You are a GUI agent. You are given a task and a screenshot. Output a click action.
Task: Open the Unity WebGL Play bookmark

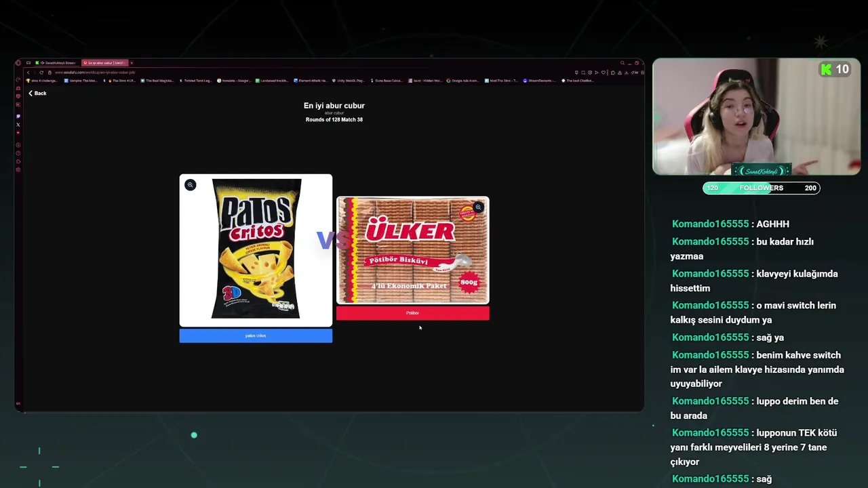click(349, 81)
